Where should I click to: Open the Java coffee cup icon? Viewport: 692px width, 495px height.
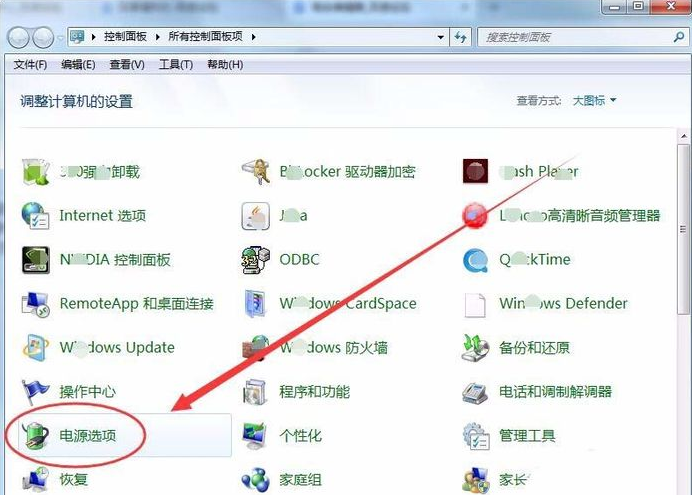point(256,216)
